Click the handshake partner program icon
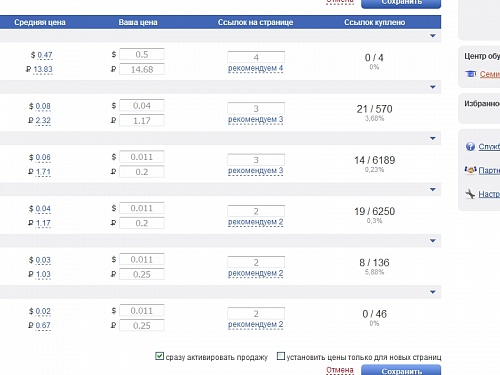This screenshot has height=375, width=500. (470, 170)
